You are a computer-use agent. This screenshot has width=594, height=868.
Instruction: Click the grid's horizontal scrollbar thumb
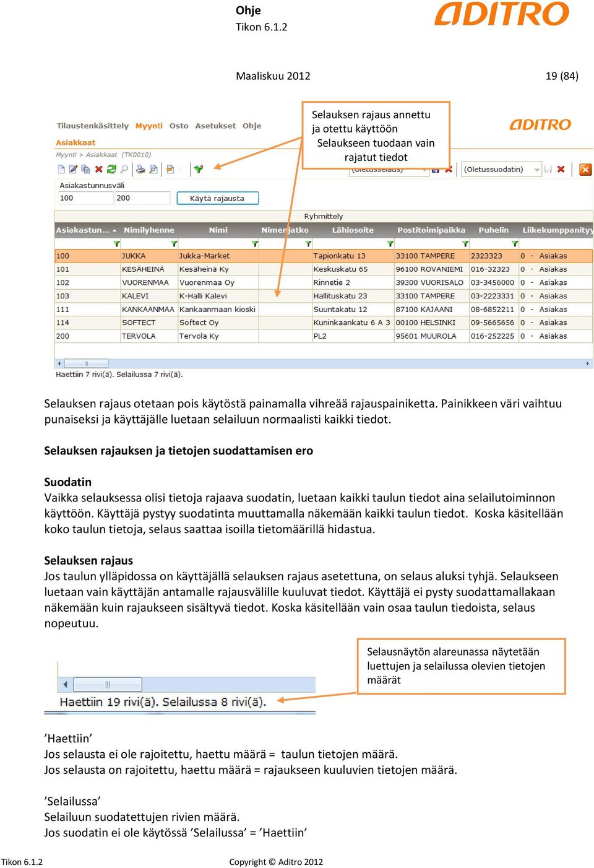coord(87,363)
